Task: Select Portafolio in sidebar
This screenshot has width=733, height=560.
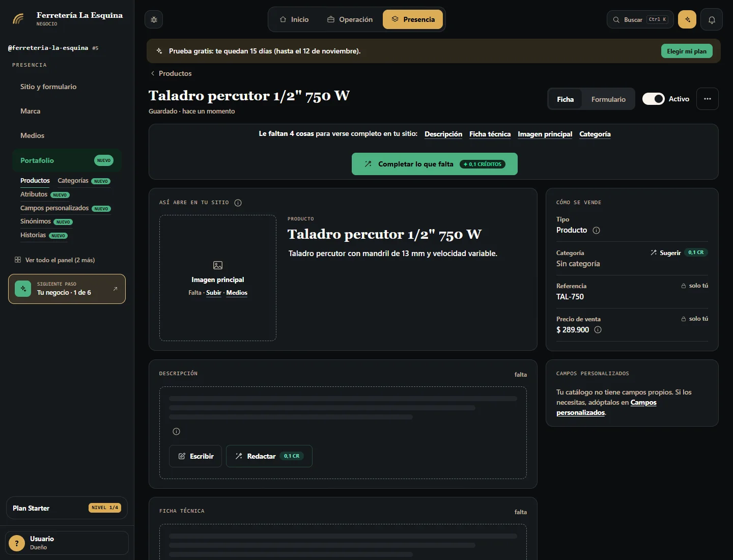Action: (x=67, y=160)
